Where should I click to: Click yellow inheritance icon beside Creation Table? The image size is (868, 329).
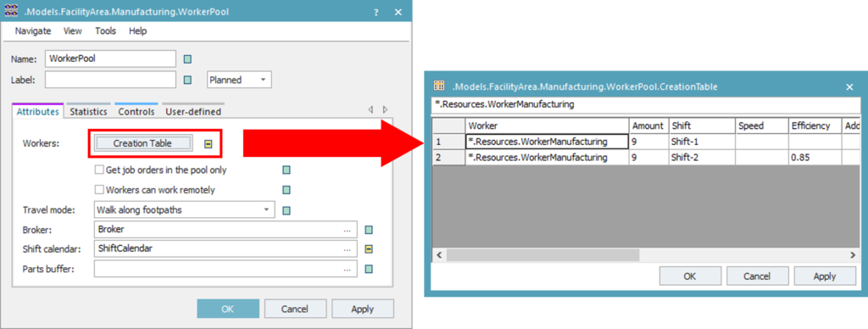209,144
